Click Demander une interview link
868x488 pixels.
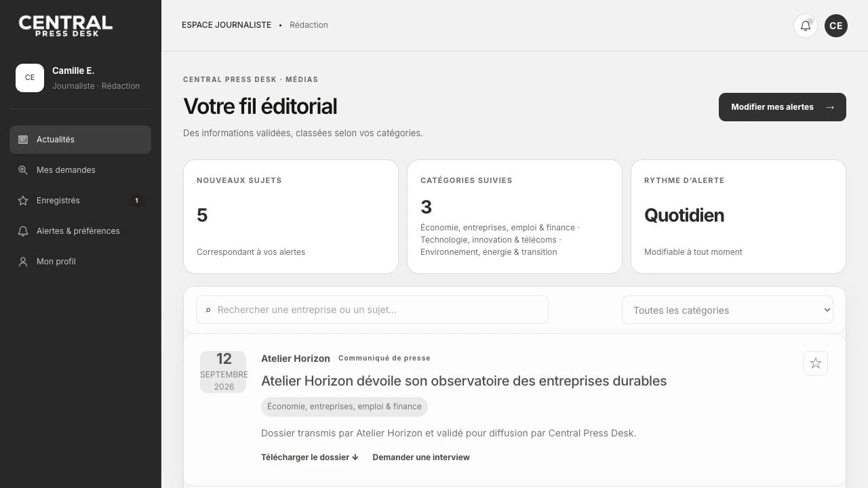(421, 457)
